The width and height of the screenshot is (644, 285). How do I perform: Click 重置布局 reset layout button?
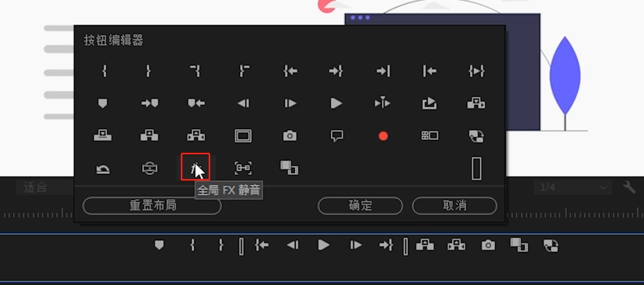[152, 206]
